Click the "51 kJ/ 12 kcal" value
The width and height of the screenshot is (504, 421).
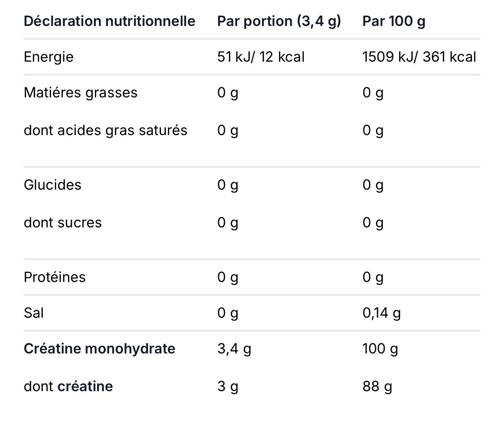(x=261, y=57)
